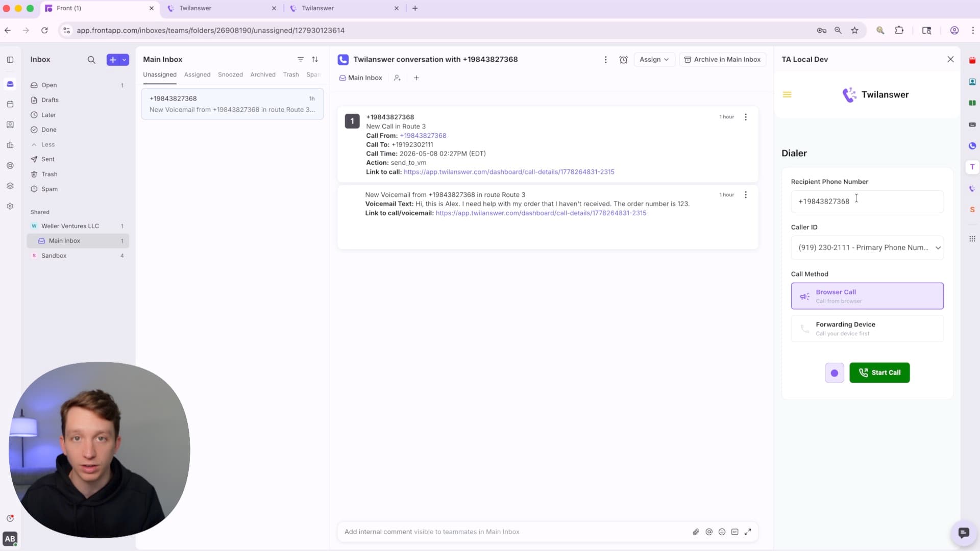Open conversation more options menu
This screenshot has width=980, height=551.
pyautogui.click(x=606, y=60)
